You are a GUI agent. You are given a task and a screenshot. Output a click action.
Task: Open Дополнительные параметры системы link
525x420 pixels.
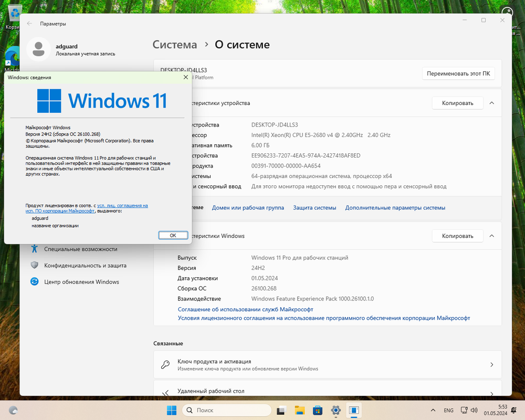(x=395, y=208)
